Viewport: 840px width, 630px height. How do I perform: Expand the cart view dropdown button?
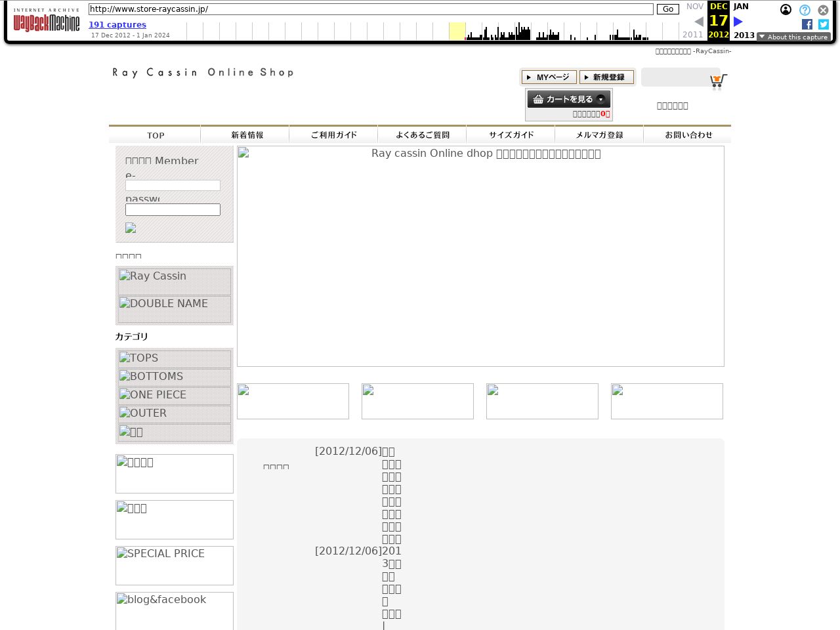tap(569, 99)
